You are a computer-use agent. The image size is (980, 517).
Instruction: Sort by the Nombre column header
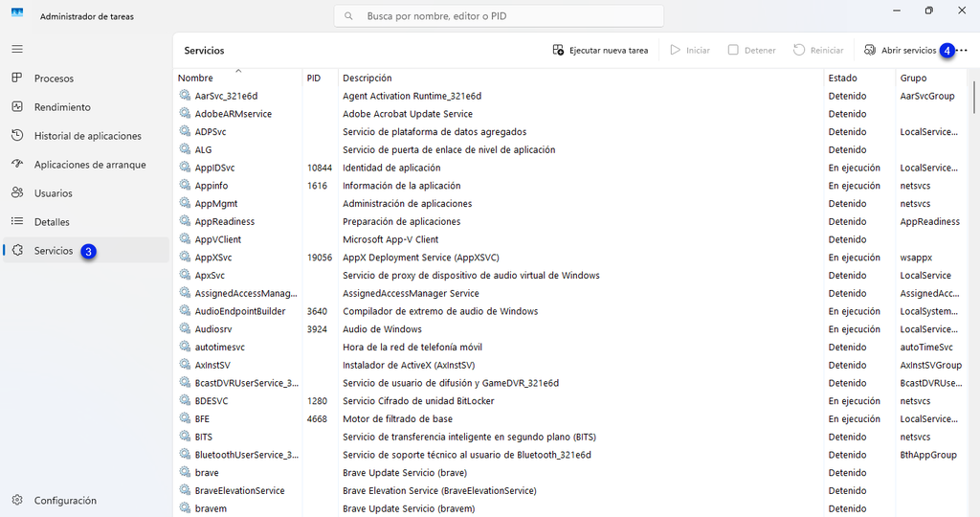[x=237, y=79]
